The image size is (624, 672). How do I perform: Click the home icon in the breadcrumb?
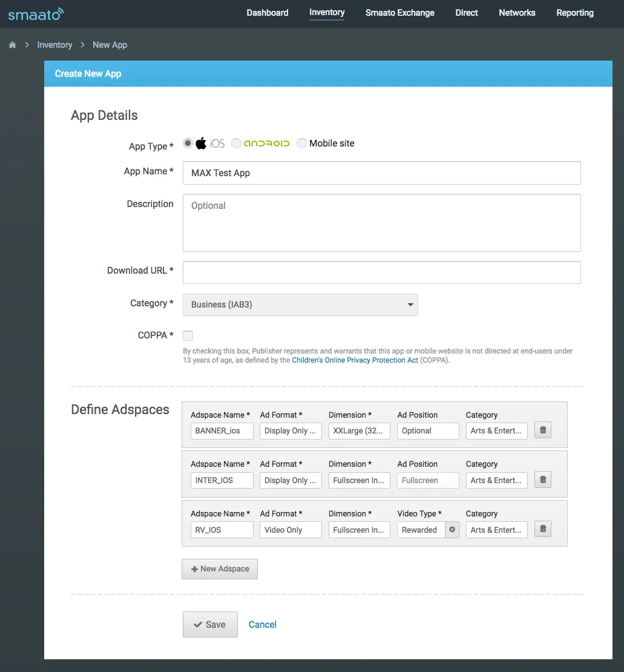point(12,44)
